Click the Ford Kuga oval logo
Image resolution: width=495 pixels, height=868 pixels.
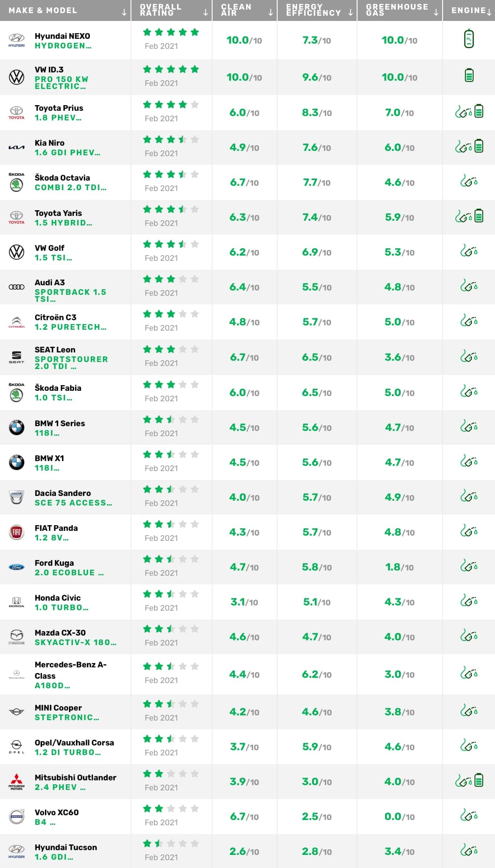click(x=17, y=567)
